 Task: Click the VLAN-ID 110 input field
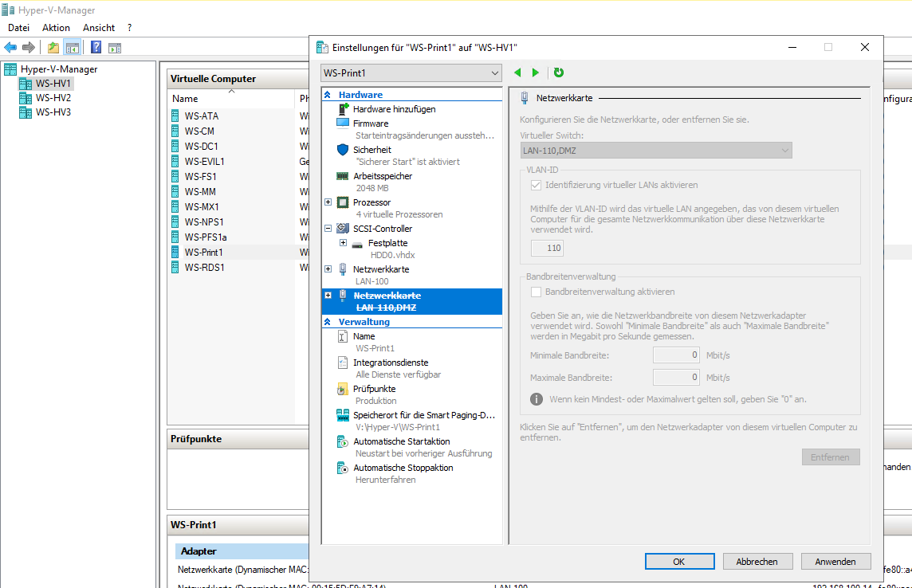pos(547,248)
